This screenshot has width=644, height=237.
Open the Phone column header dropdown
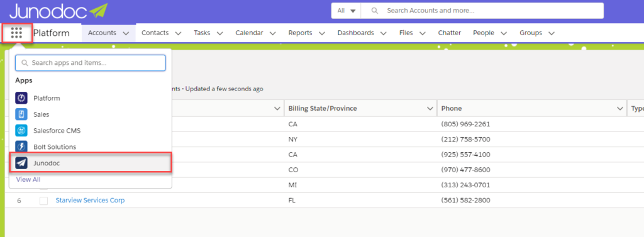click(620, 108)
